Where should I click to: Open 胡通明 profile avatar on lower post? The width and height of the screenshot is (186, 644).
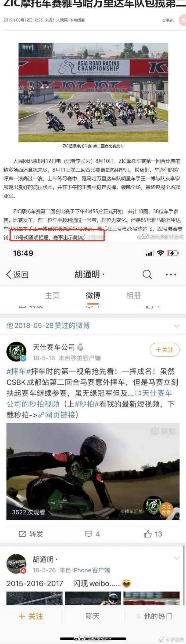tap(16, 564)
